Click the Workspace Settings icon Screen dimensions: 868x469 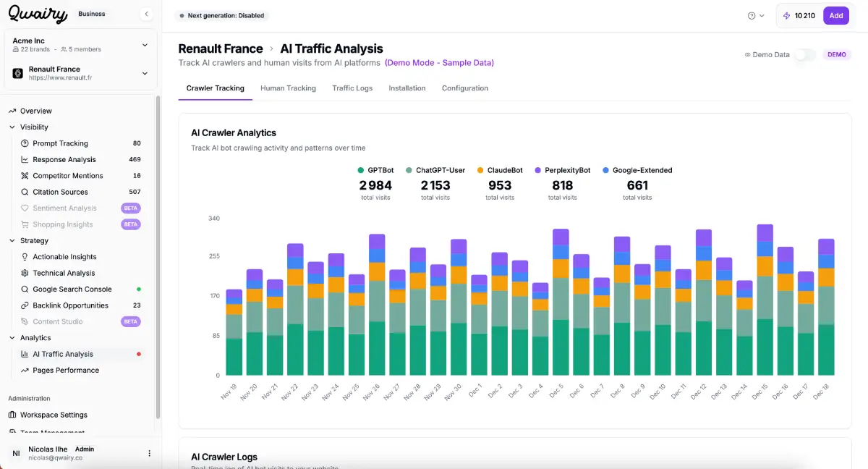tap(12, 415)
